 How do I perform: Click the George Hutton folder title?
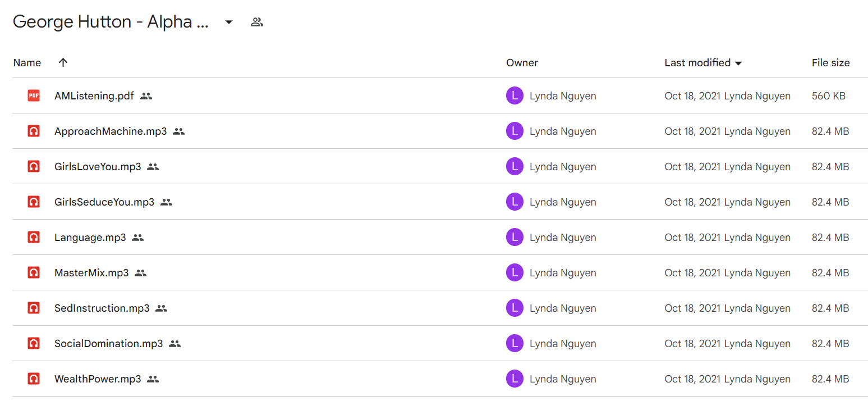point(111,22)
